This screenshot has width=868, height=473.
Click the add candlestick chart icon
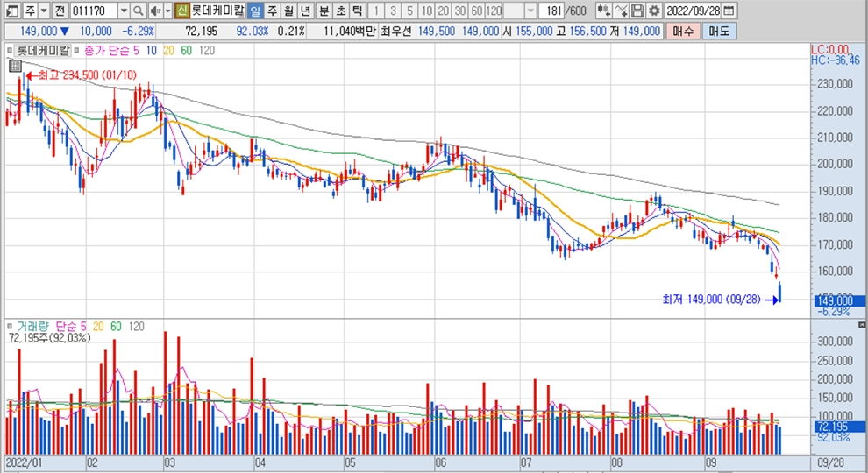click(603, 11)
